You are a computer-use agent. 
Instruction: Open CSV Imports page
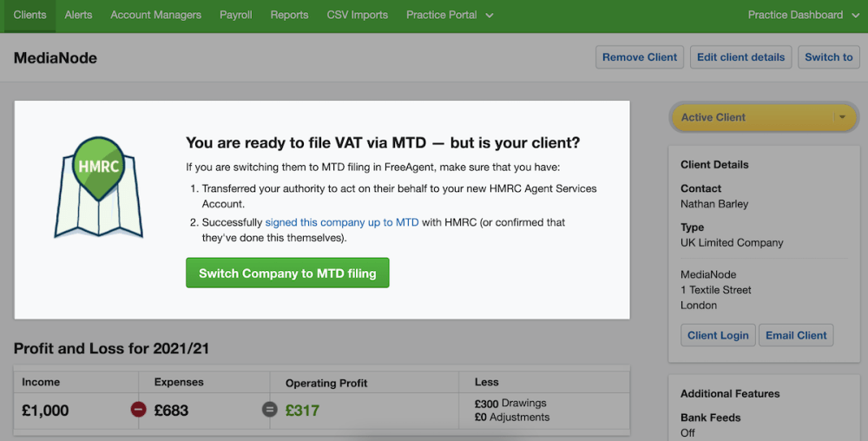tap(358, 15)
